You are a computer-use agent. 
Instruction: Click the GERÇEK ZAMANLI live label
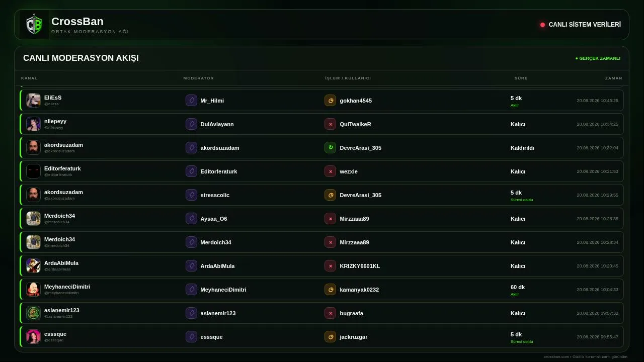[598, 58]
